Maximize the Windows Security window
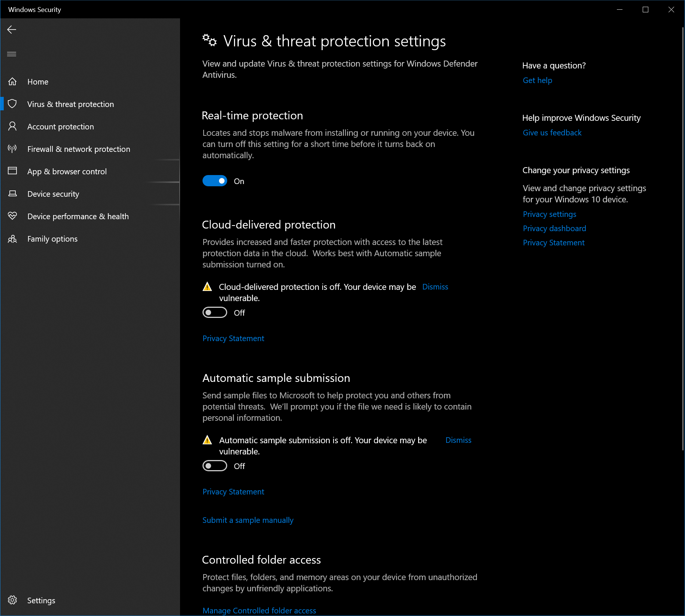 pyautogui.click(x=645, y=9)
